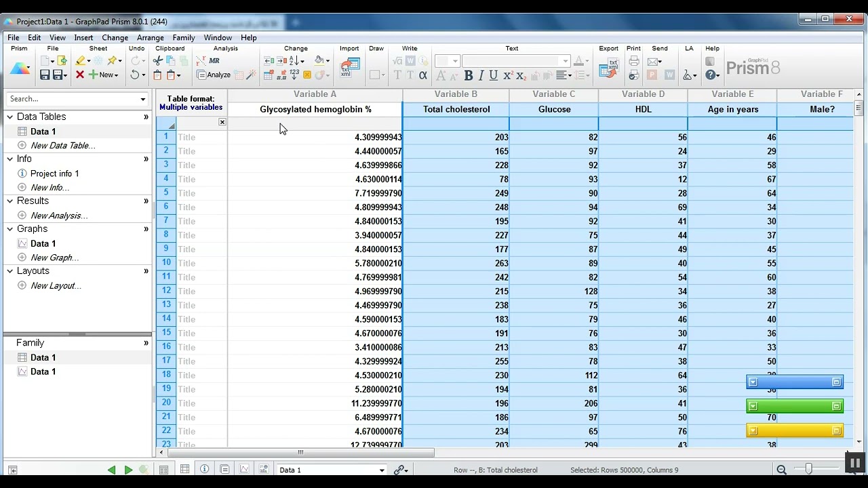Open the Insert menu
Viewport: 868px width, 488px height.
point(83,38)
